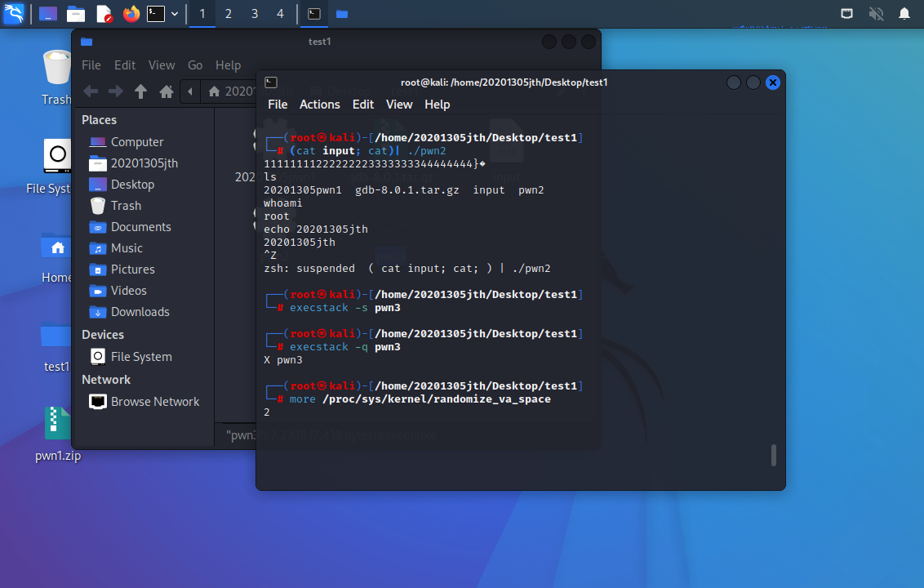Viewport: 924px width, 588px height.
Task: Click the show desktop panel icon
Action: point(48,14)
